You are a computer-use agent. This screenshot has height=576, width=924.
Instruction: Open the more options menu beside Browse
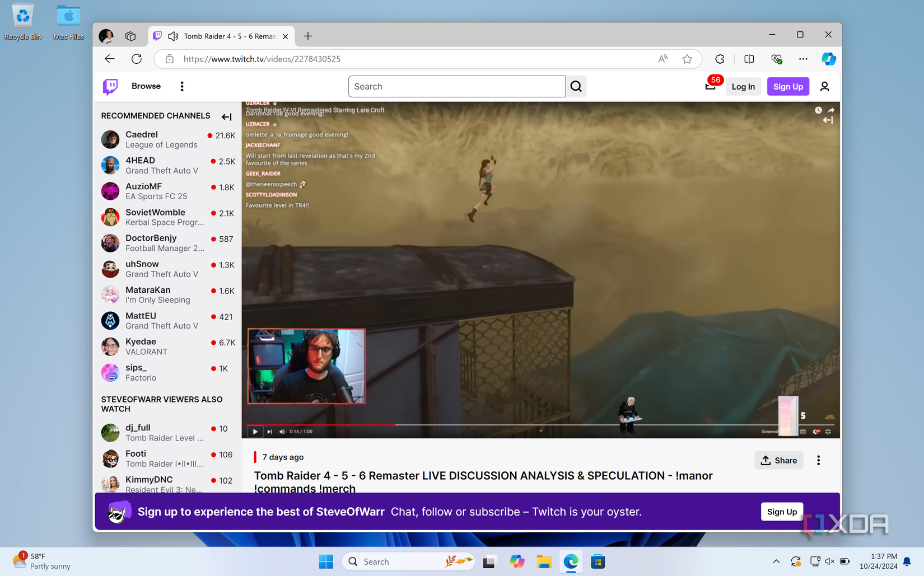[182, 86]
